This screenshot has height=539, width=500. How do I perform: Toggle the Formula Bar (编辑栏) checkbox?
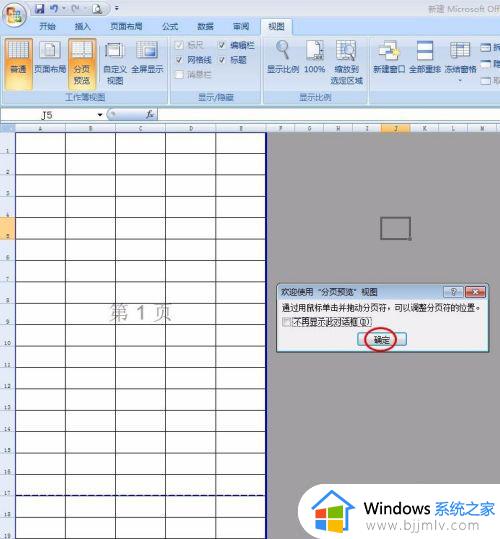[222, 45]
